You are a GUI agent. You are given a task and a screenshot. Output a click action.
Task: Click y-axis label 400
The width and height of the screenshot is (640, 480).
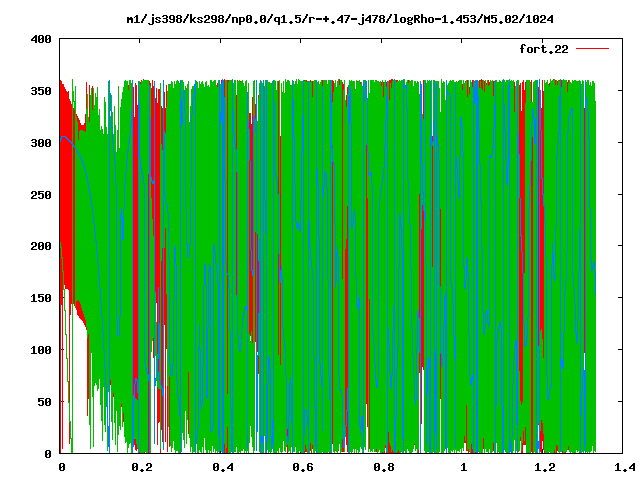point(41,40)
